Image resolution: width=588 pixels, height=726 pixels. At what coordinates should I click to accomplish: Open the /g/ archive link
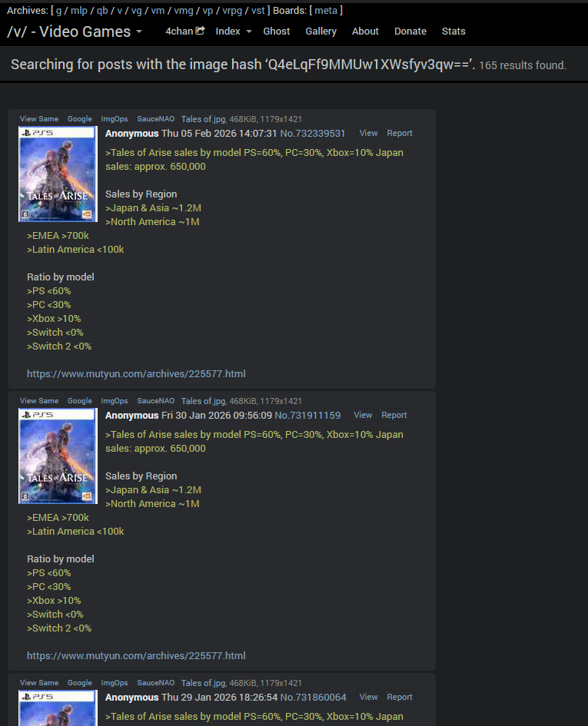coord(59,11)
